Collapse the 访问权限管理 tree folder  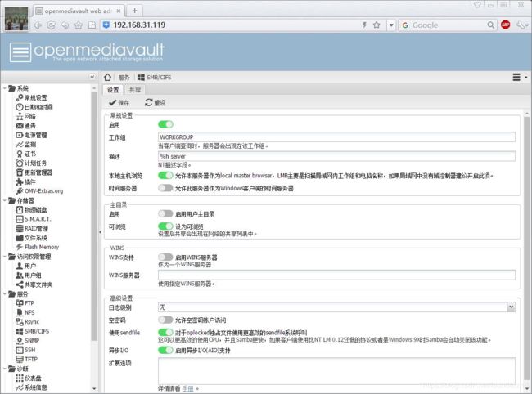point(4,257)
